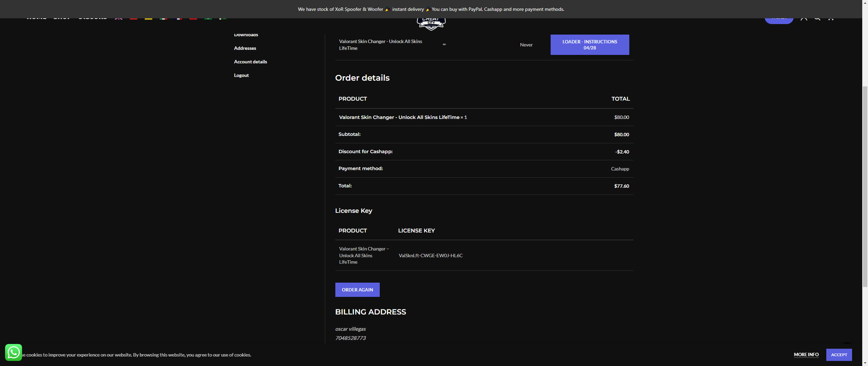The height and width of the screenshot is (366, 868).
Task: Open the user account icon in header
Action: tap(804, 19)
